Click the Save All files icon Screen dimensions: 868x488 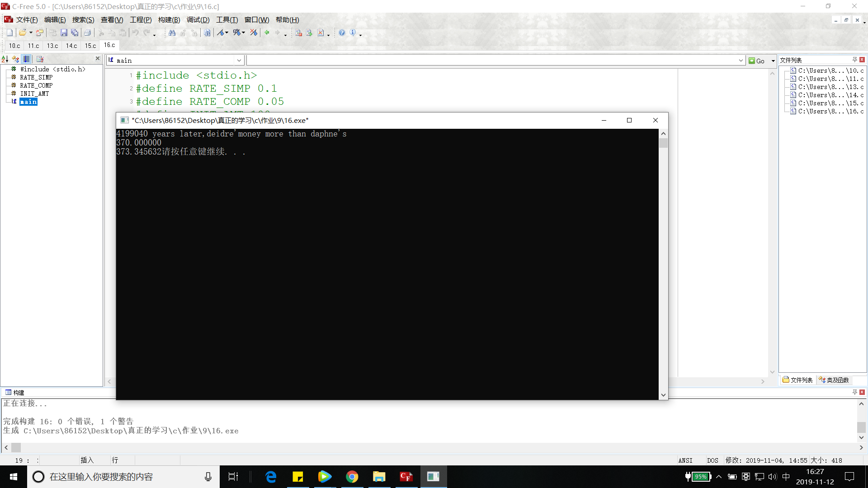(x=75, y=33)
